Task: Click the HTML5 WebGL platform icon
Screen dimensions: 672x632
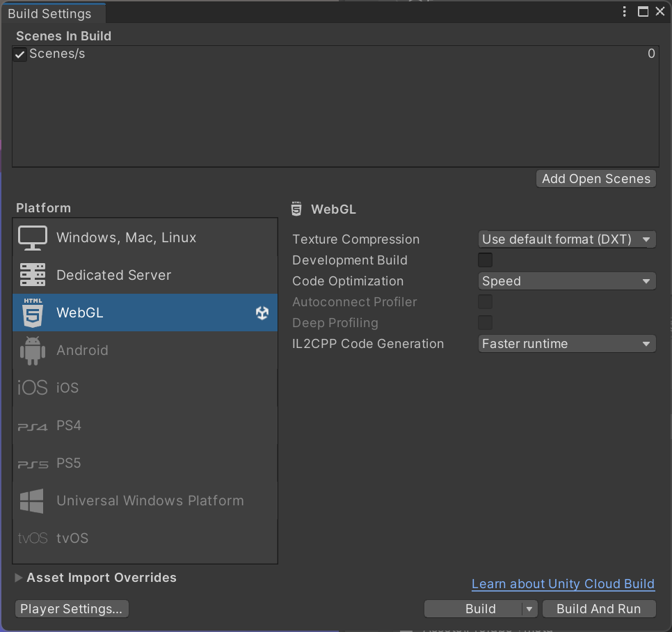Action: pos(33,313)
